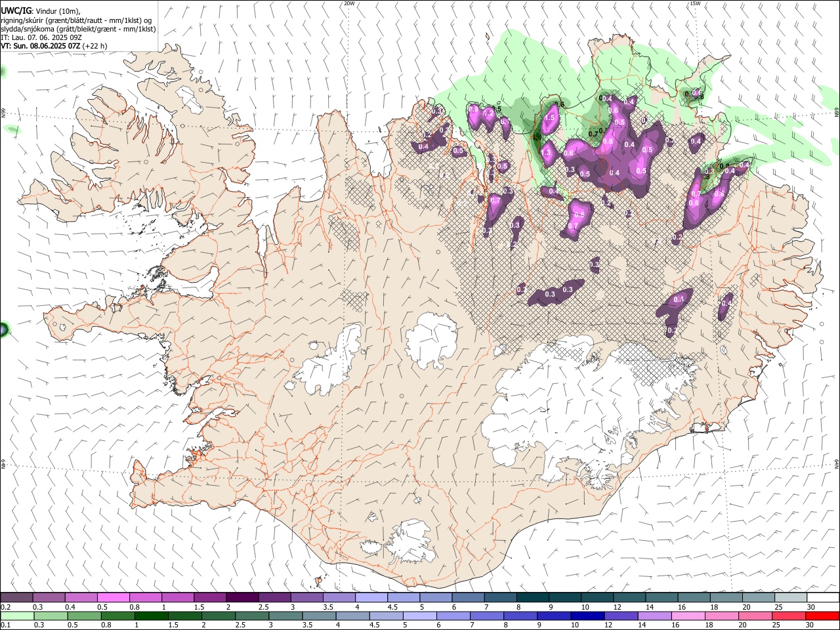Viewport: 840px width, 630px height.
Task: Select bottom-row pale green swatch between 0.1 and 0.3
Action: pyautogui.click(x=16, y=616)
